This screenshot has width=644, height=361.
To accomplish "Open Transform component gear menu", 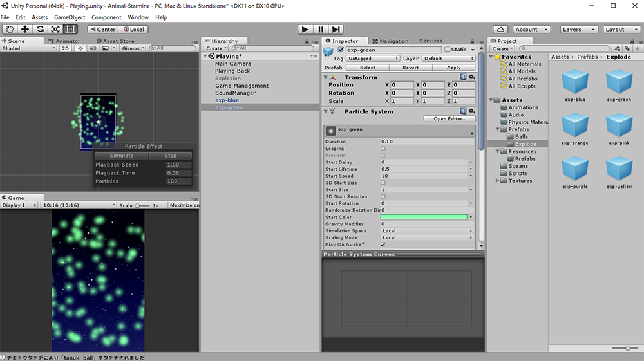I will [x=472, y=77].
